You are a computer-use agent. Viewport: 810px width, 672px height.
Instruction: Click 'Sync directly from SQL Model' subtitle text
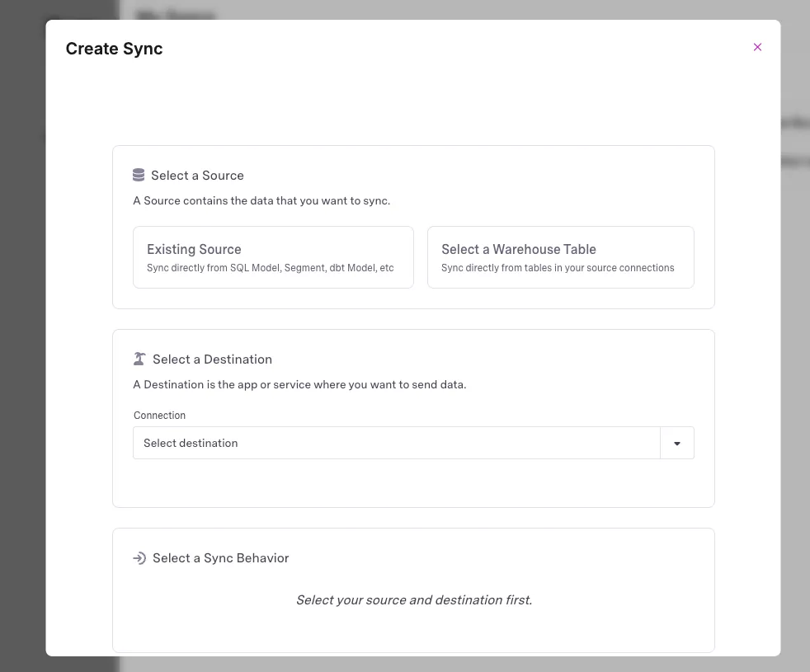pyautogui.click(x=271, y=268)
